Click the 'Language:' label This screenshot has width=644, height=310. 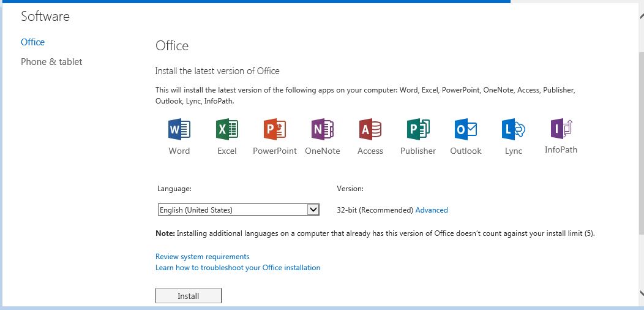[x=174, y=189]
